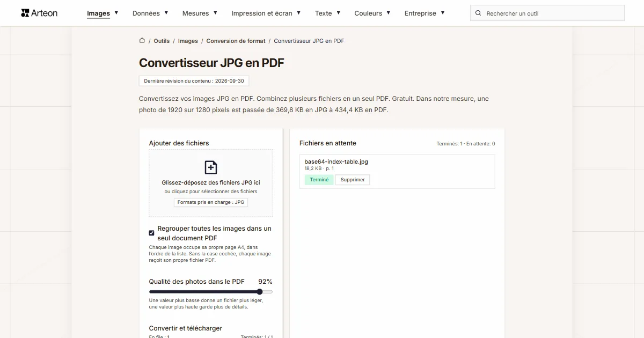This screenshot has width=644, height=338.
Task: Follow the Images breadcrumb link
Action: click(188, 41)
